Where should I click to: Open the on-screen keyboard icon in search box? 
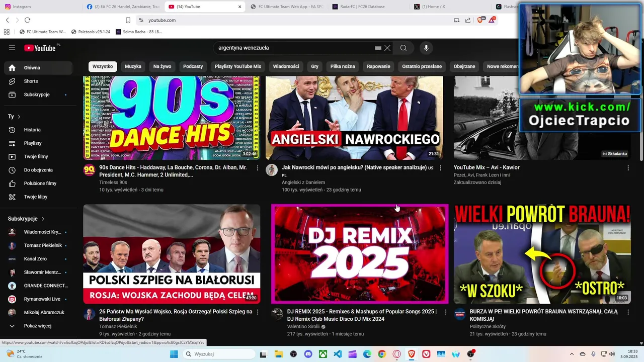[378, 48]
